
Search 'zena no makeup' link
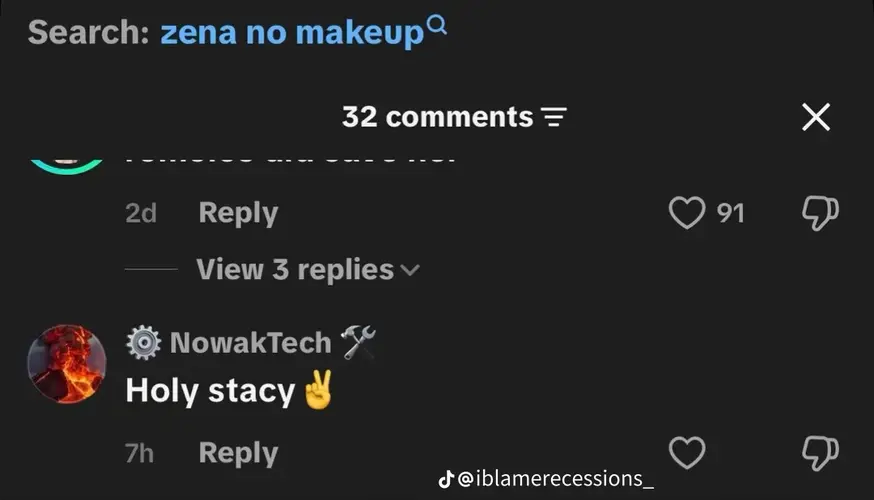[292, 33]
